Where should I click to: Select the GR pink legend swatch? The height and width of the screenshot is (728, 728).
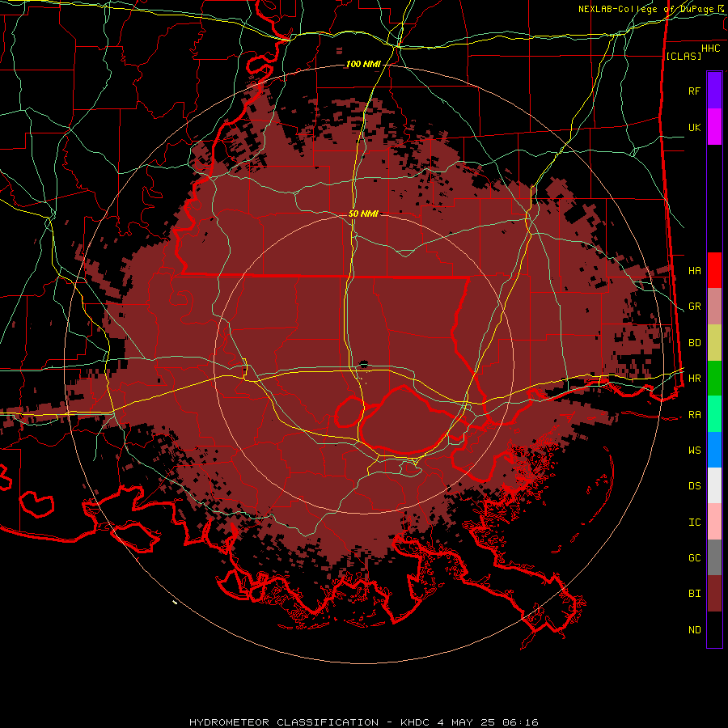tap(714, 307)
